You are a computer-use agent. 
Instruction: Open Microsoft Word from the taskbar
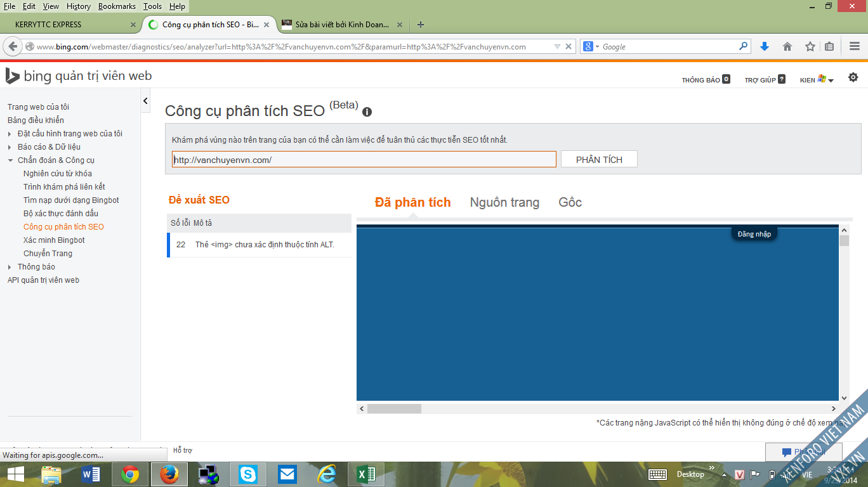coord(91,474)
